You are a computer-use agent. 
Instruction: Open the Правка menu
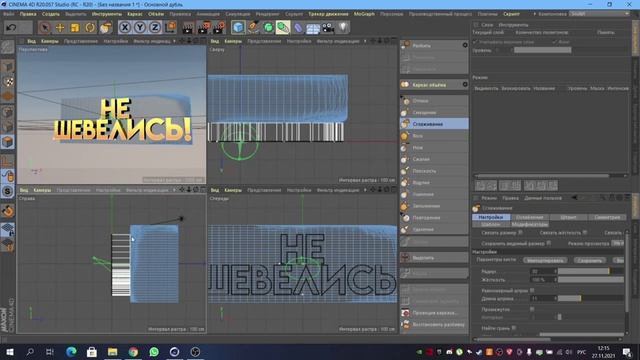point(28,14)
